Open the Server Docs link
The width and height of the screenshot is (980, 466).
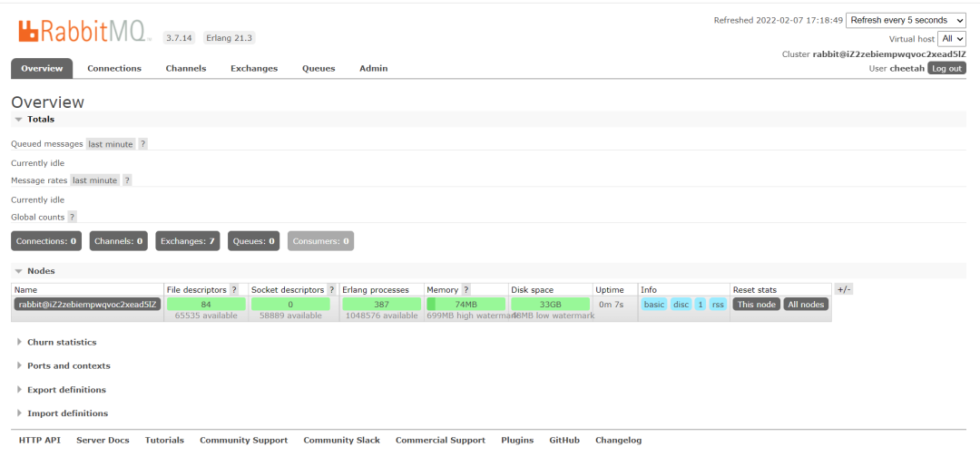[103, 441]
